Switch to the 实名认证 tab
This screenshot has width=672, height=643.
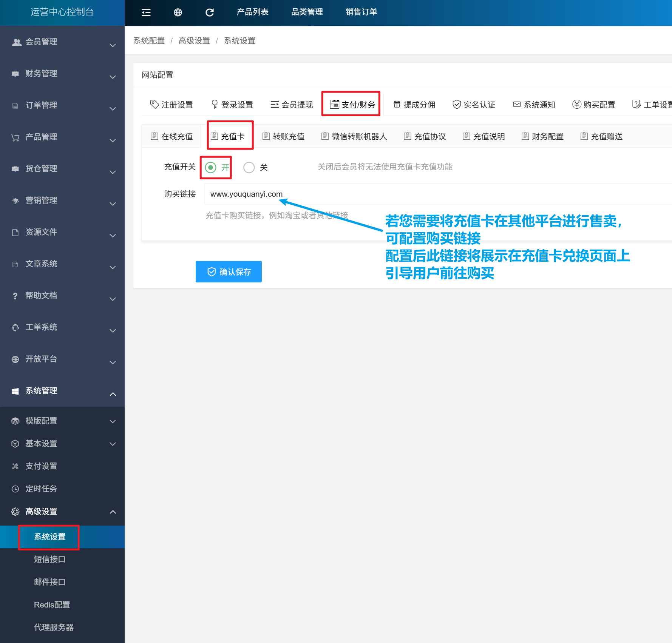(474, 105)
